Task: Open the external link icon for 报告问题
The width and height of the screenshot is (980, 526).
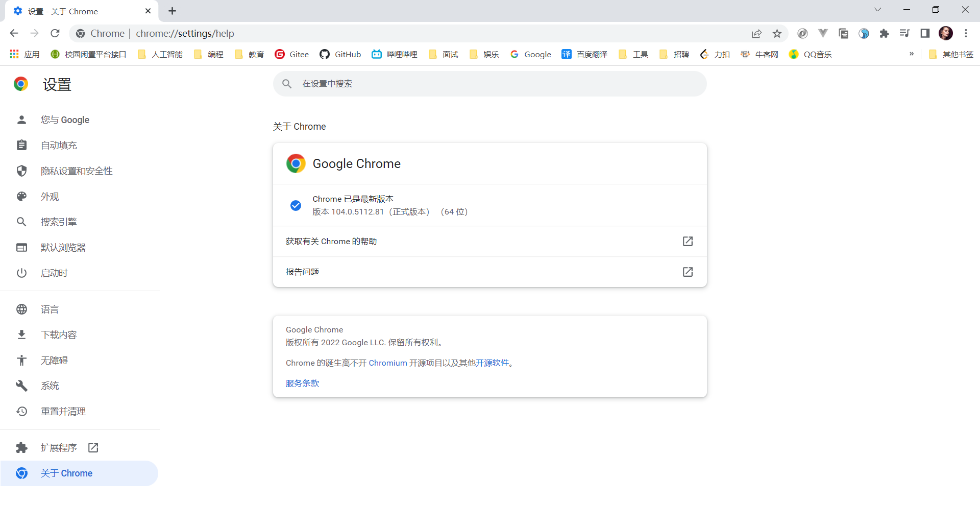Action: click(x=688, y=272)
